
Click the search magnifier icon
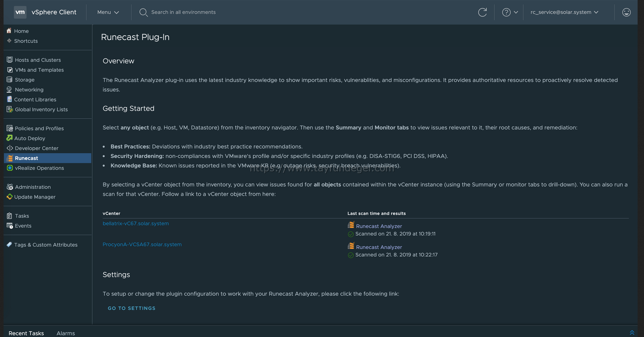tap(143, 12)
